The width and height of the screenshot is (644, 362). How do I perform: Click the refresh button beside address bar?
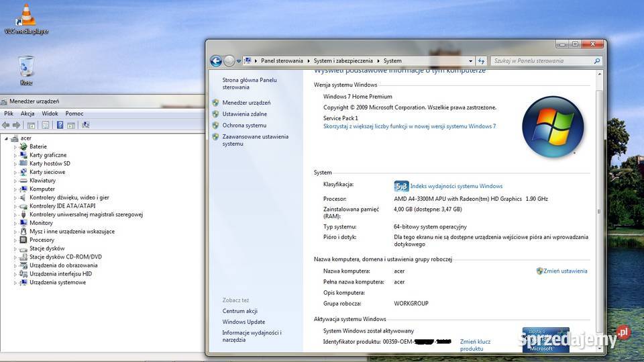(481, 61)
